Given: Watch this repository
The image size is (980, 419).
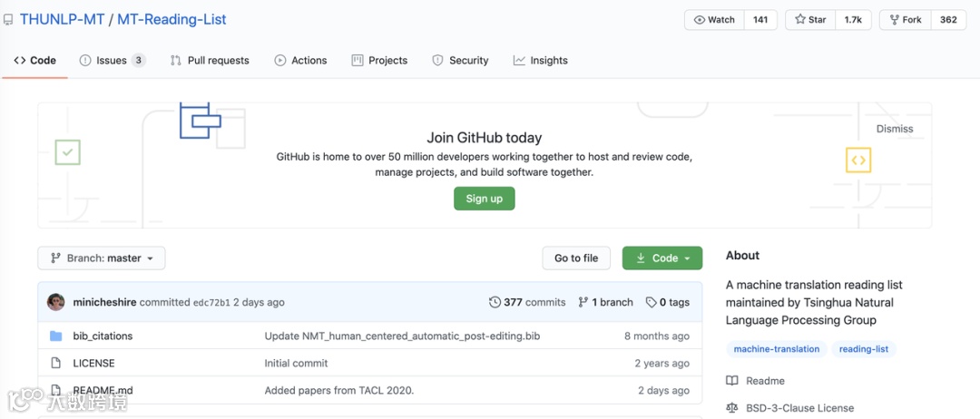Looking at the screenshot, I should [714, 20].
